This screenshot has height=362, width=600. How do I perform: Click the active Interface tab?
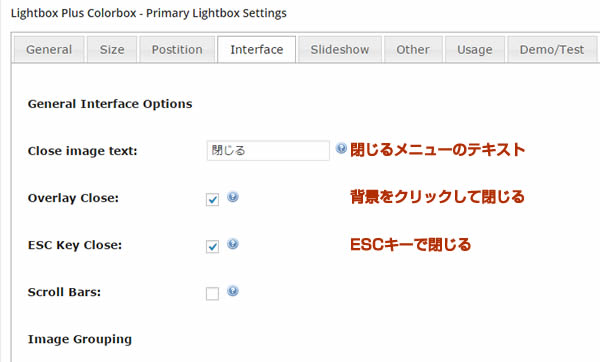pyautogui.click(x=256, y=49)
